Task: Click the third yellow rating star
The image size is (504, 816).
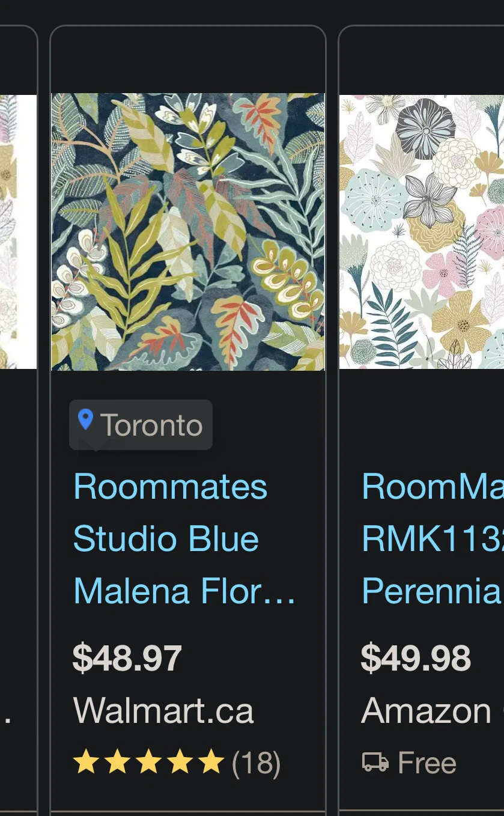Action: [148, 762]
